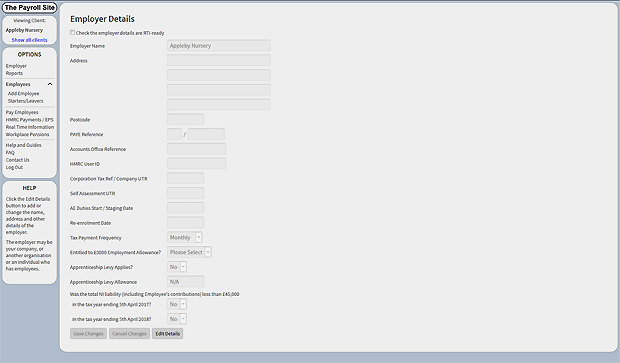Image resolution: width=620 pixels, height=363 pixels.
Task: Open the Employment Allowance Please Select dropdown
Action: 189,252
